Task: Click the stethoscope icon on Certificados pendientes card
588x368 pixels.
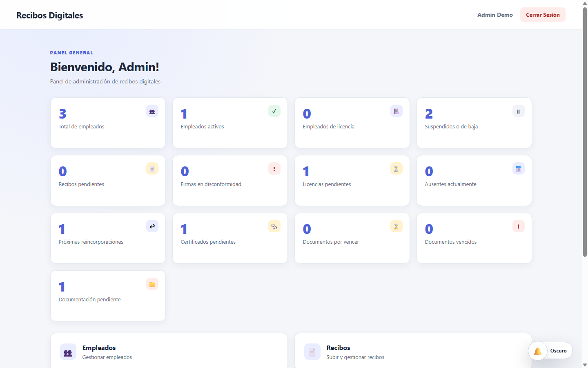Action: pos(274,227)
